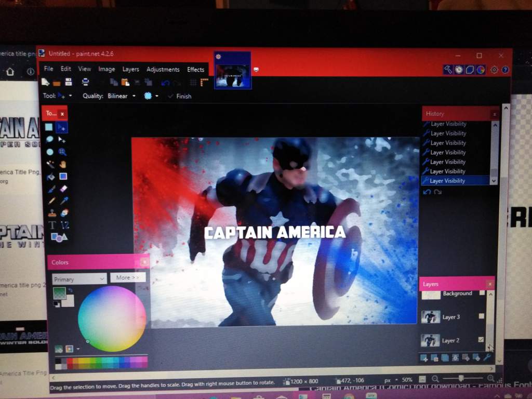Image resolution: width=532 pixels, height=399 pixels.
Task: Toggle the rulers icon in toolbar
Action: [204, 83]
